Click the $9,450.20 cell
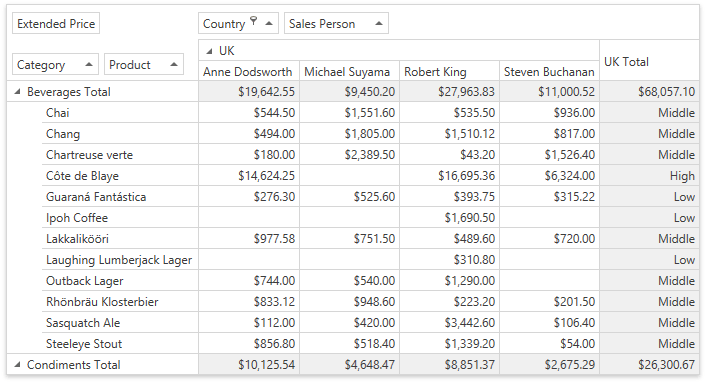The width and height of the screenshot is (706, 383). tap(349, 92)
